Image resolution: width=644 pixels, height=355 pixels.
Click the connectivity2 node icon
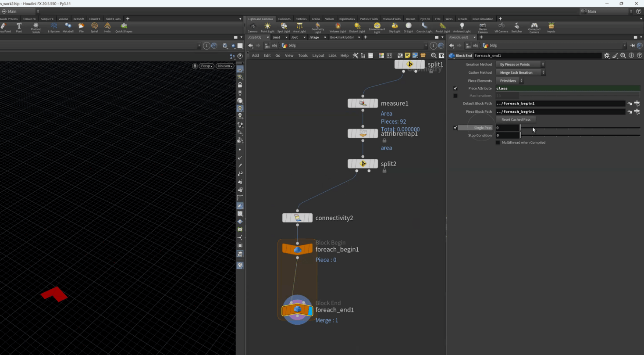297,218
